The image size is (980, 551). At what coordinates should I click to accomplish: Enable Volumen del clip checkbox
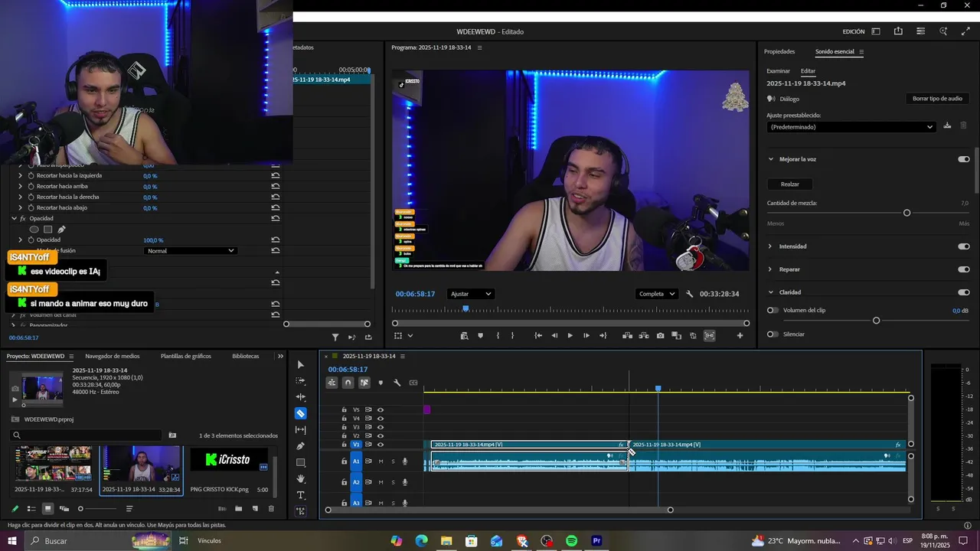tap(773, 310)
